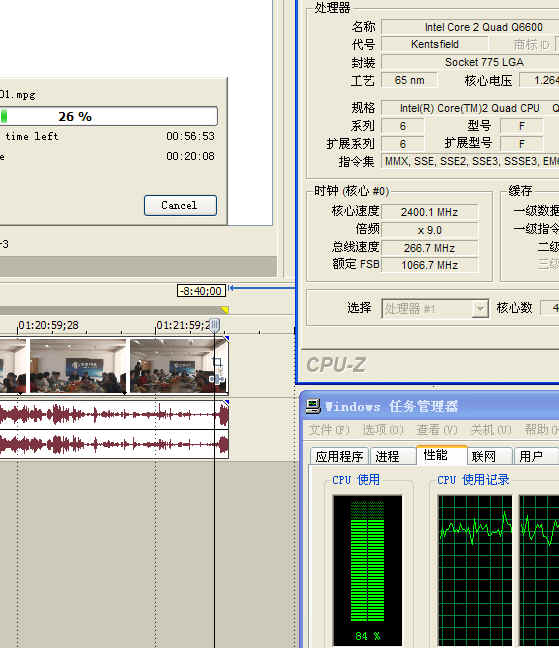
Task: Click the time left value '00:56:53'
Action: [x=190, y=136]
